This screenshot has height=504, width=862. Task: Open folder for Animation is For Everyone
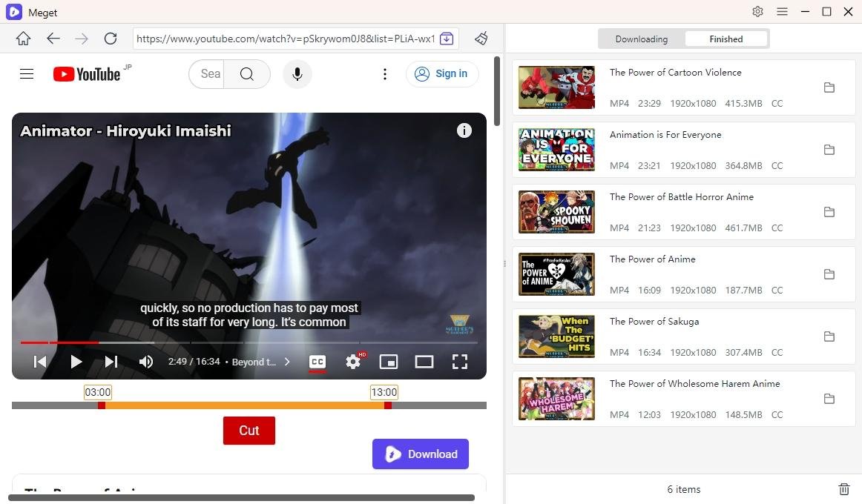point(829,149)
